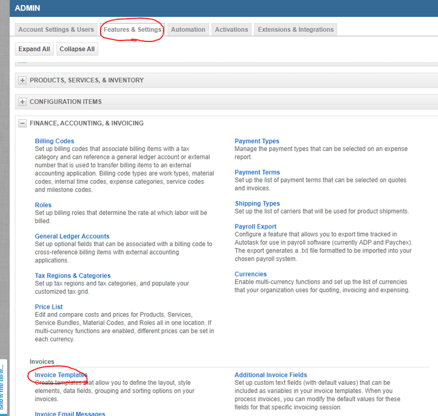
Task: Collapse the Finance, Accounting, & Invoicing section
Action: 22,123
